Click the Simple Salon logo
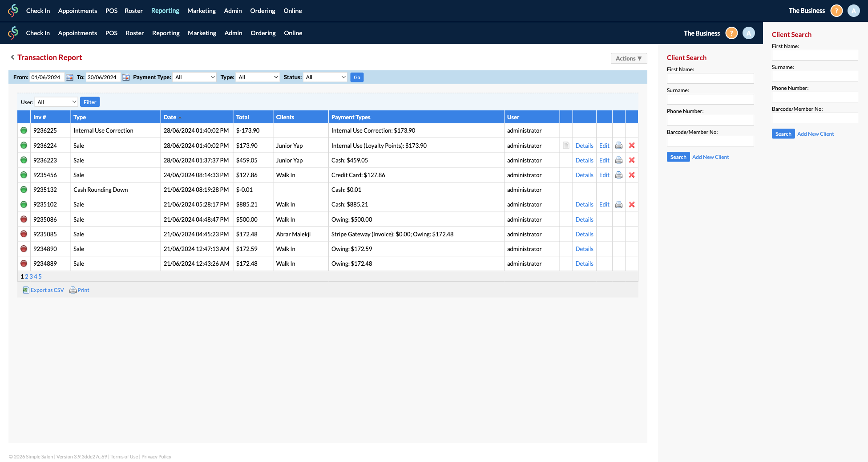Viewport: 868px width, 462px height. tap(13, 11)
